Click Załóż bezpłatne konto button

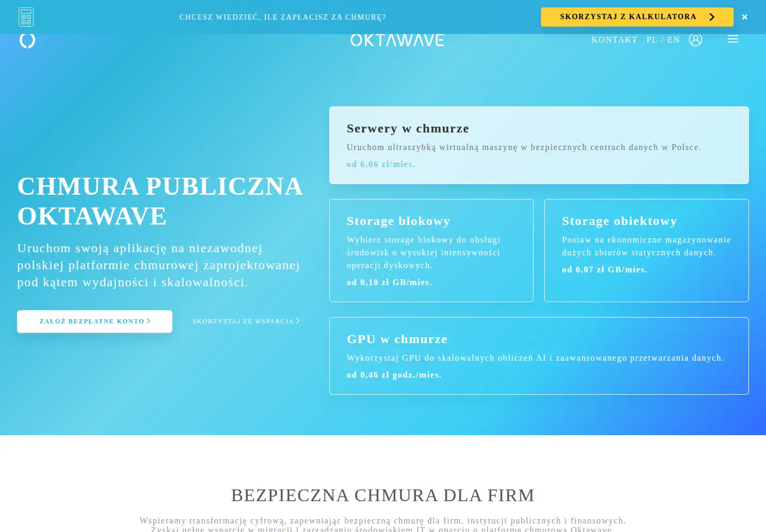coord(95,321)
